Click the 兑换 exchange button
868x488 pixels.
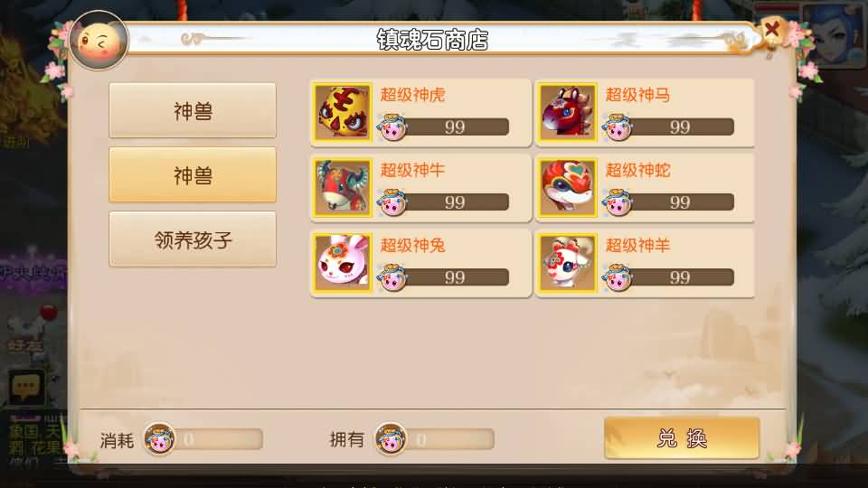point(682,438)
